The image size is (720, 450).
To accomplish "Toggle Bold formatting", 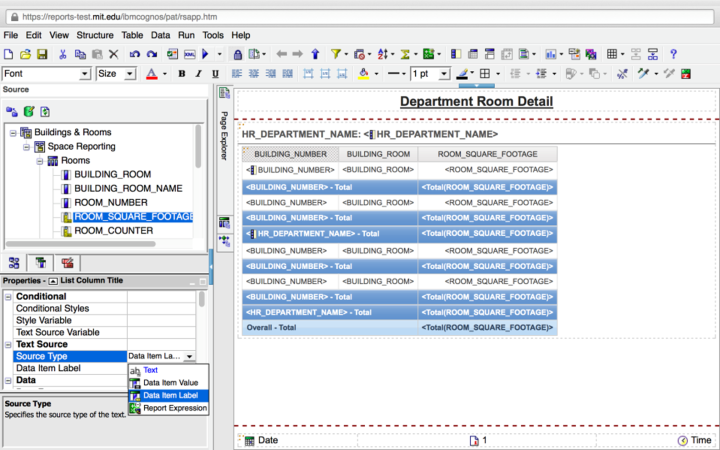I will click(182, 74).
